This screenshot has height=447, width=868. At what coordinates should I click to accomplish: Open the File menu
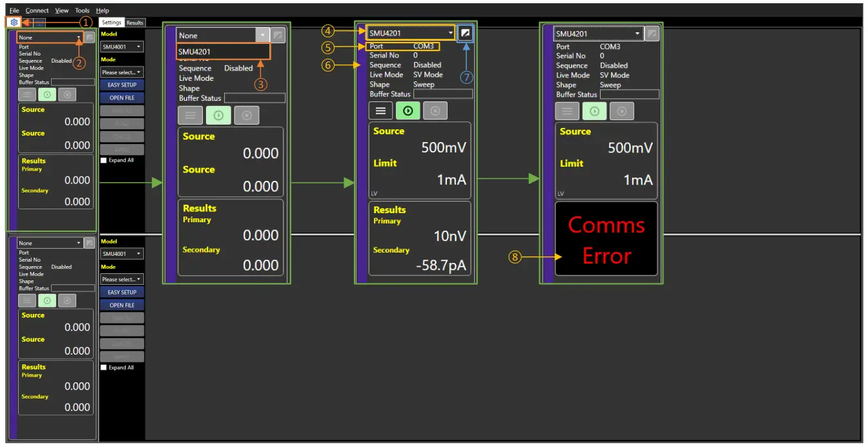[14, 10]
